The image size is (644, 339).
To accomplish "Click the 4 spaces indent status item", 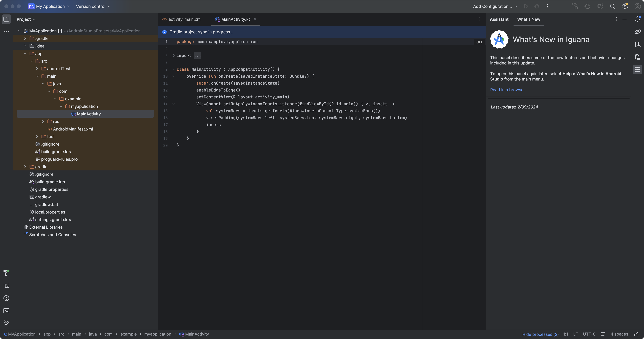I will pyautogui.click(x=619, y=334).
